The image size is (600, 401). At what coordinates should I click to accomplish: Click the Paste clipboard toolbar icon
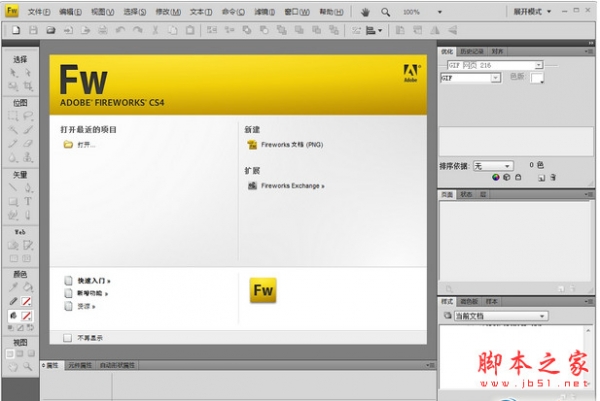click(190, 30)
